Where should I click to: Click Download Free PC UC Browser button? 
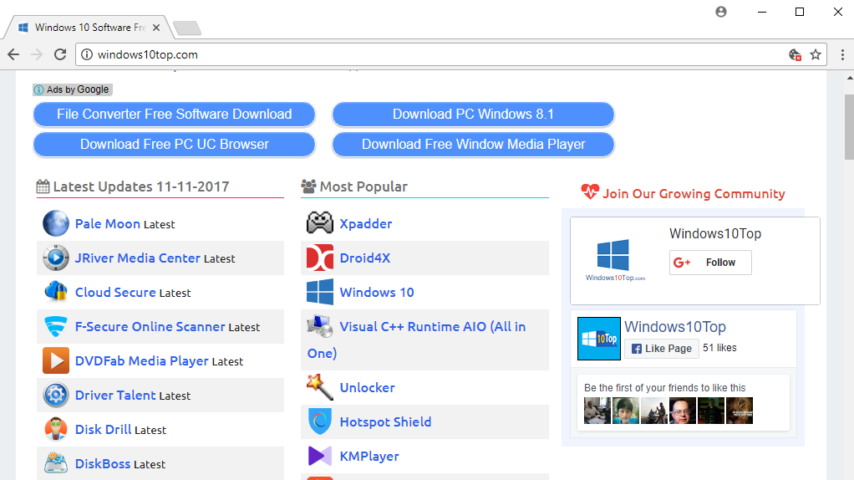click(174, 144)
